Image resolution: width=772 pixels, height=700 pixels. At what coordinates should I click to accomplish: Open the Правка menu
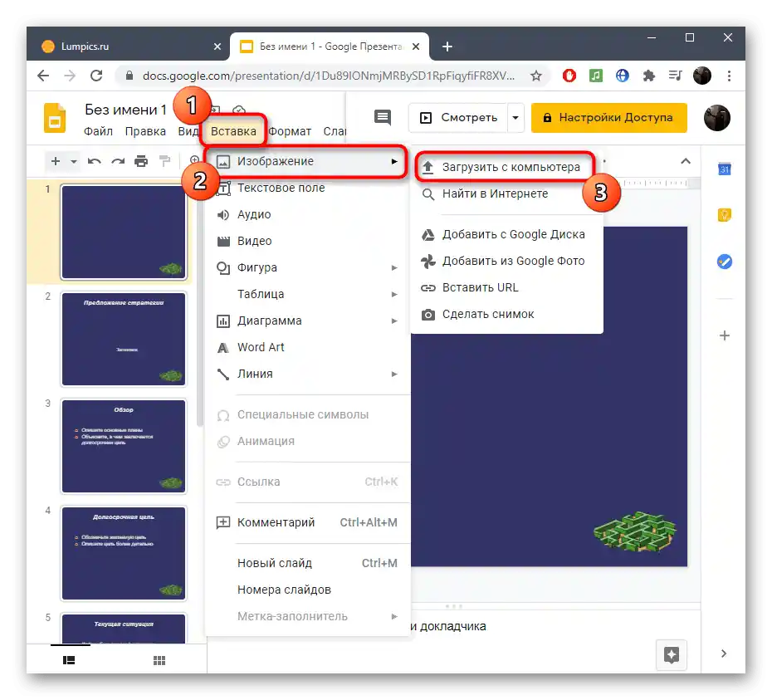tap(145, 131)
